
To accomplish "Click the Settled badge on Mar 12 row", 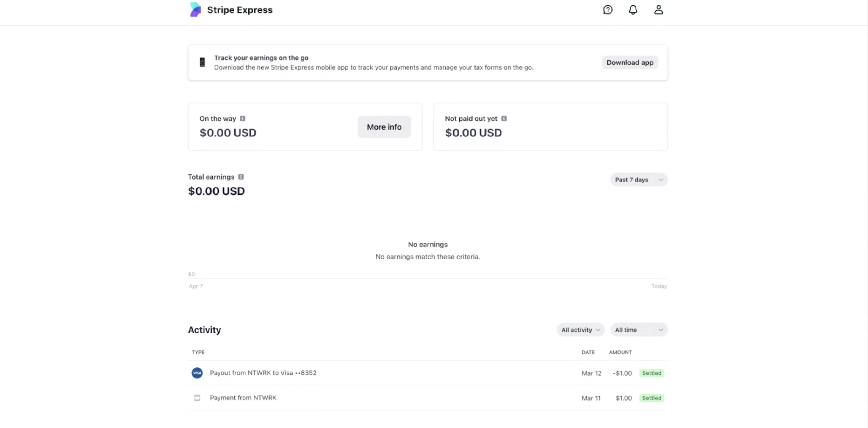I will click(x=652, y=373).
